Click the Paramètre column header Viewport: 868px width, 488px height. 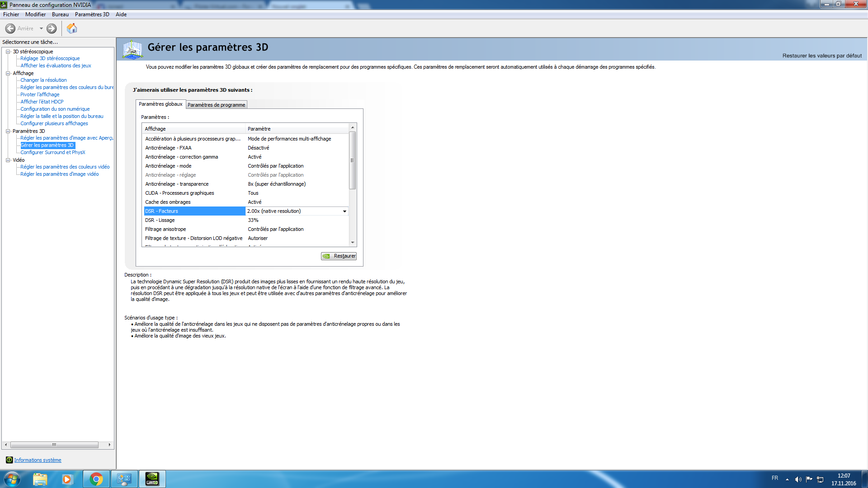pyautogui.click(x=297, y=129)
